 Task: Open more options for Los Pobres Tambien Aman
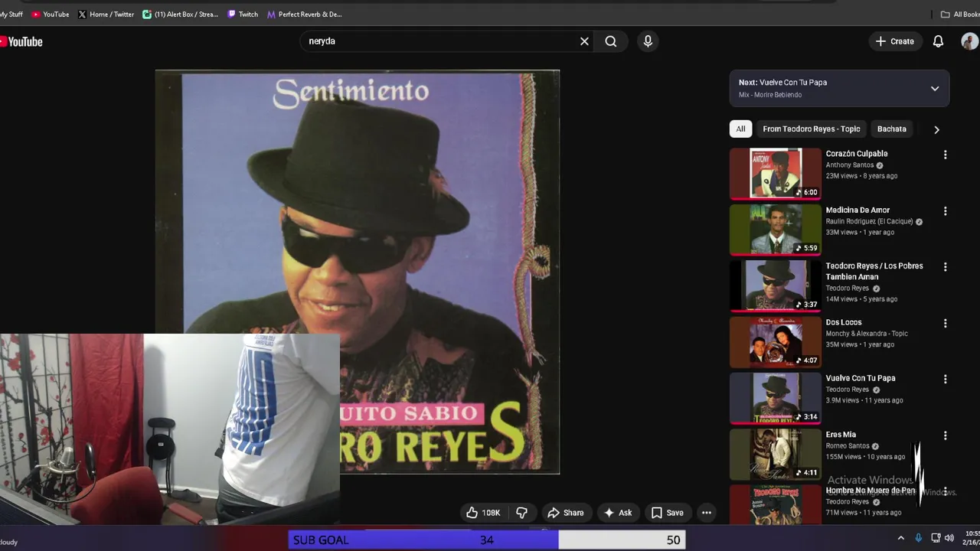pyautogui.click(x=945, y=267)
